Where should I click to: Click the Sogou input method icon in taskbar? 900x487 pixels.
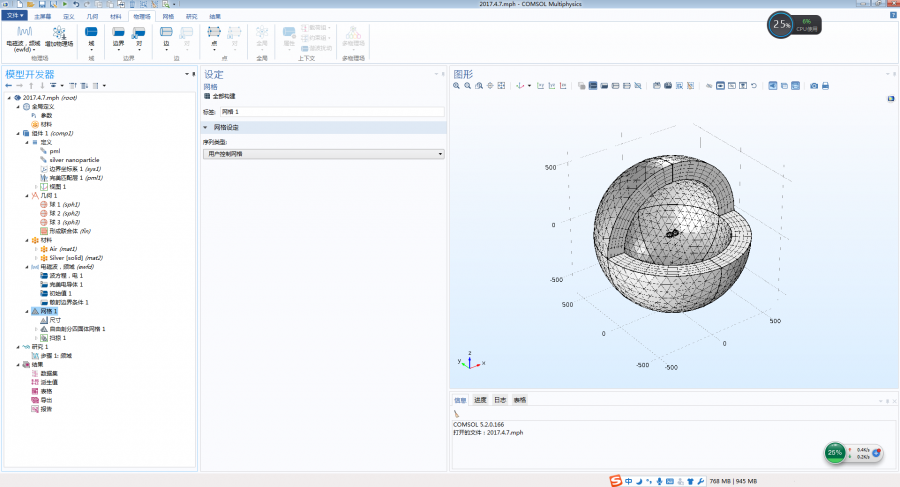pos(617,481)
